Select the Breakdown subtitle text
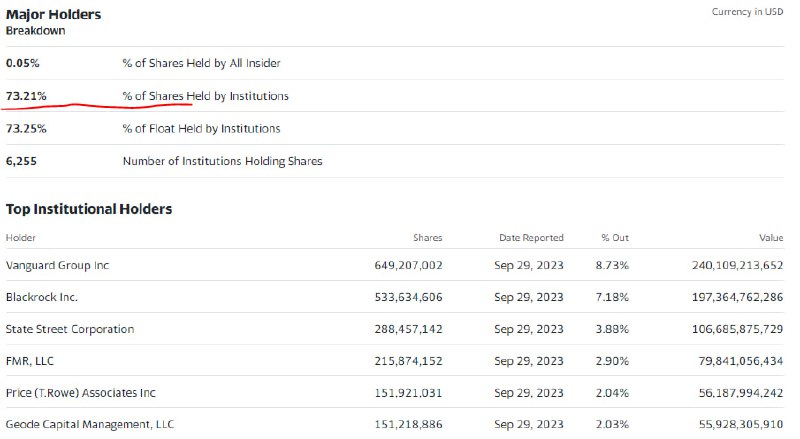The width and height of the screenshot is (800, 439). 36,31
